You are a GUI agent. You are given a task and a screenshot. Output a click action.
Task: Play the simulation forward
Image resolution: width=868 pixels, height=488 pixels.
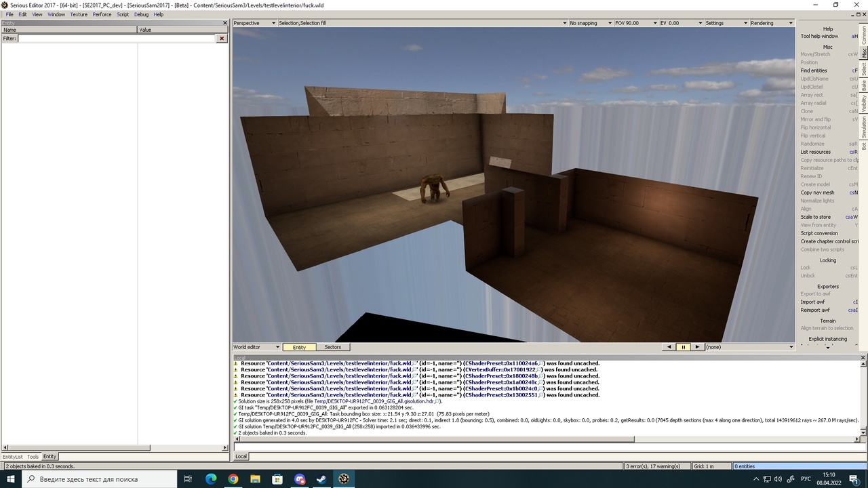[x=696, y=347]
